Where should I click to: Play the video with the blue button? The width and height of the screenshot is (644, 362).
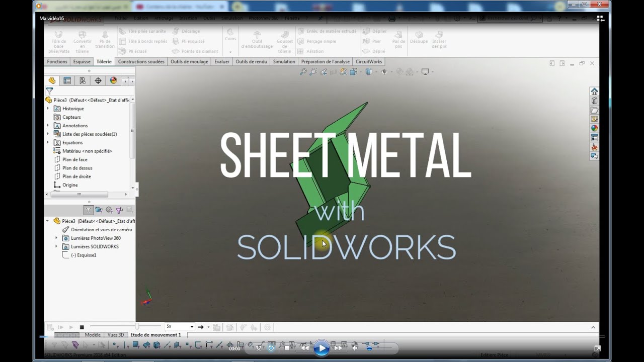321,348
